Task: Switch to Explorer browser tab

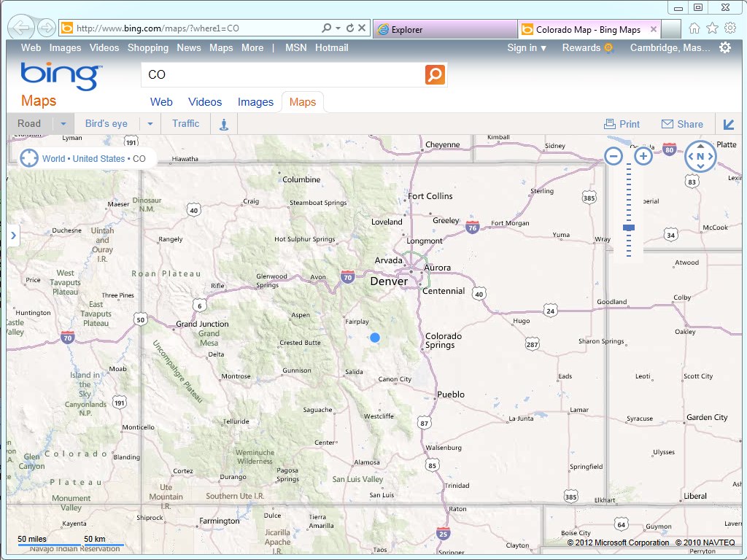Action: [x=445, y=29]
